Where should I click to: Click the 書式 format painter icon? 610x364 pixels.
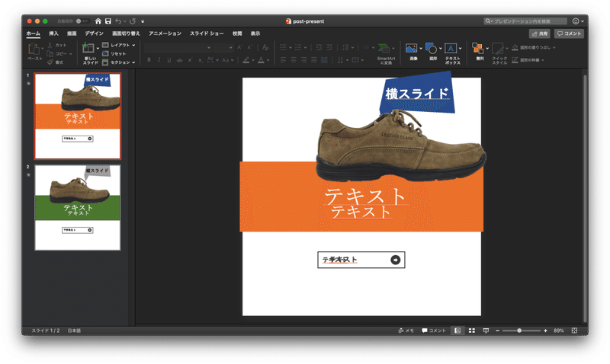click(50, 62)
